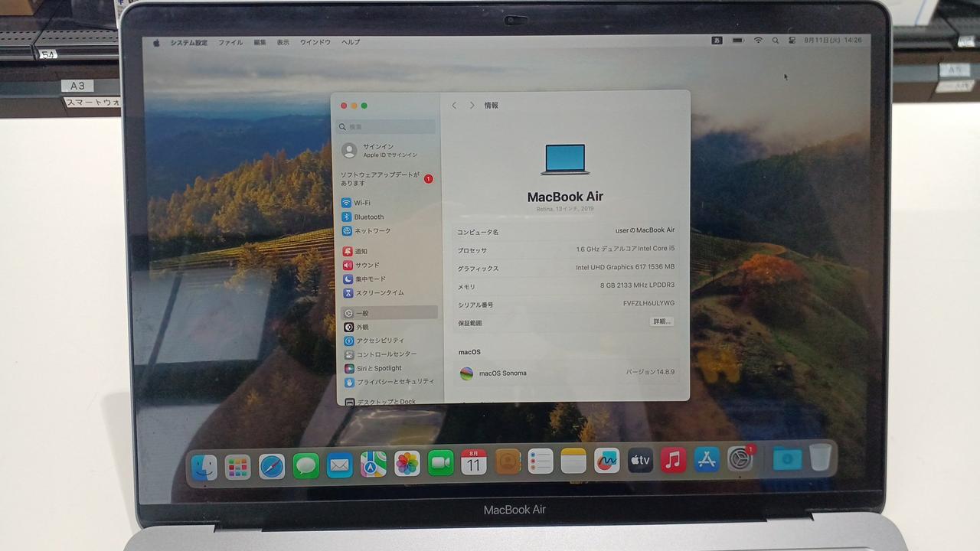The image size is (980, 551).
Task: Select プライバシーとセキュリティ in the sidebar
Action: (x=391, y=382)
